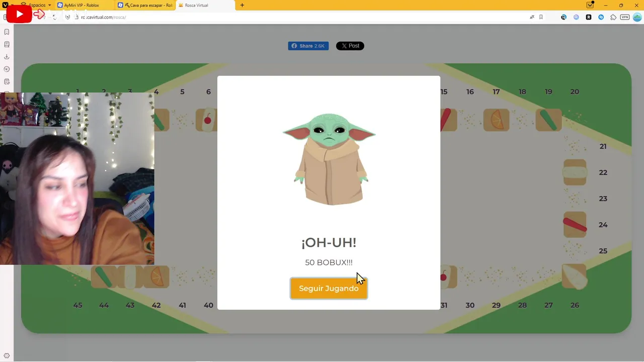Select cherry rosca piece near 6
The image size is (644, 362).
coord(206,120)
